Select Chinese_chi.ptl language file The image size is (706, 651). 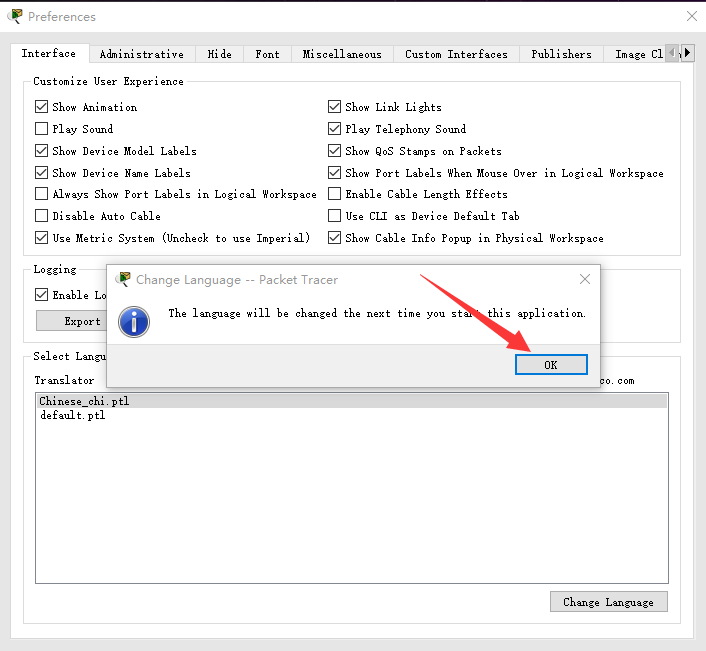click(x=352, y=401)
